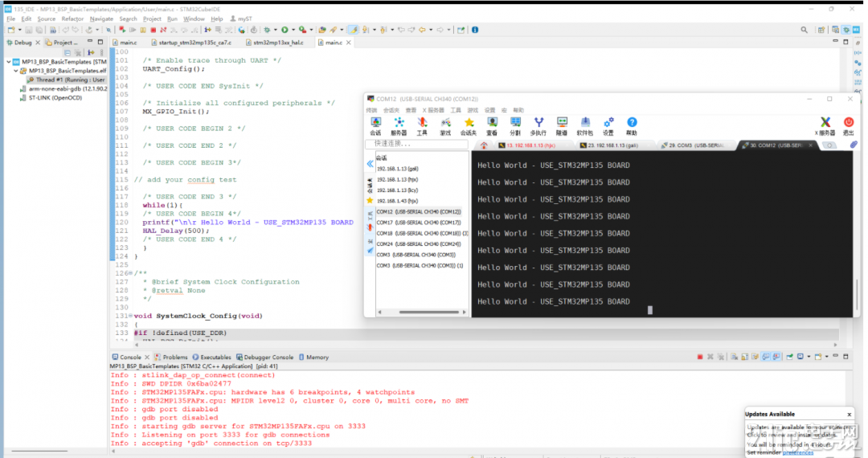Screen dimensions: 868x458
Task: Close the Updates Available popup
Action: click(x=850, y=415)
